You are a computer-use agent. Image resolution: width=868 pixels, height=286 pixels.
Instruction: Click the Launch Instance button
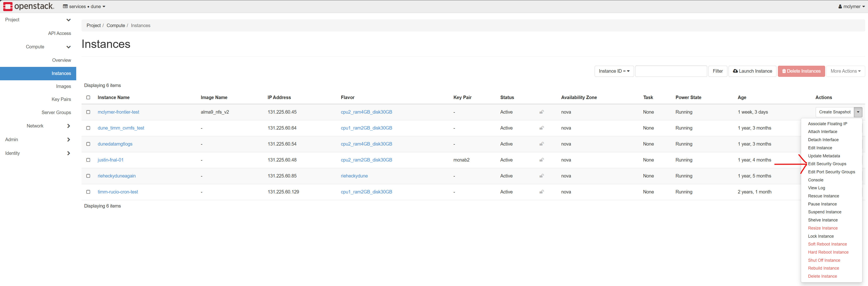click(x=752, y=71)
